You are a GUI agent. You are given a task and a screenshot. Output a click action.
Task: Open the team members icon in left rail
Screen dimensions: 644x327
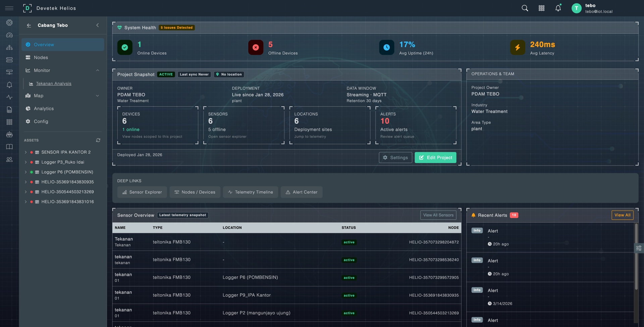pos(9,159)
